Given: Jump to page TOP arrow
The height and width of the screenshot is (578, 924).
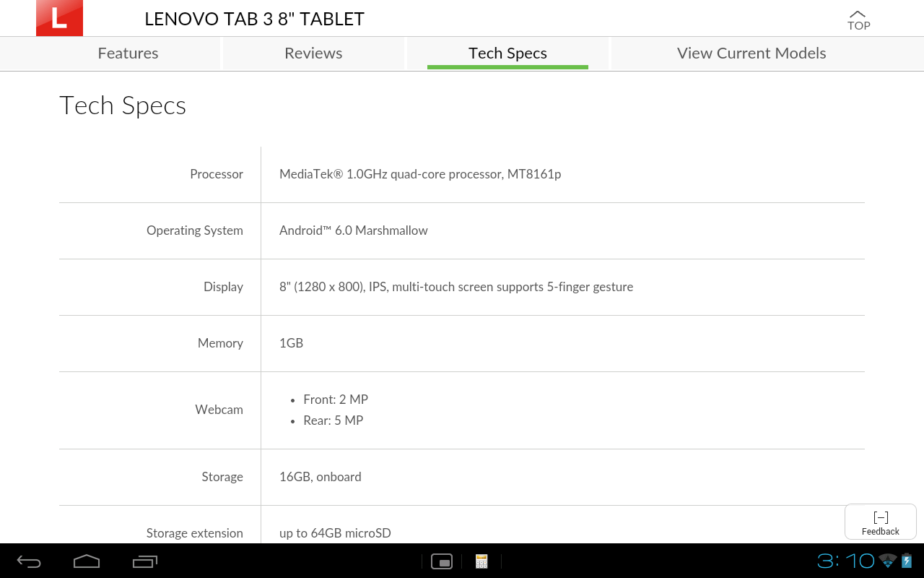Looking at the screenshot, I should [x=858, y=20].
